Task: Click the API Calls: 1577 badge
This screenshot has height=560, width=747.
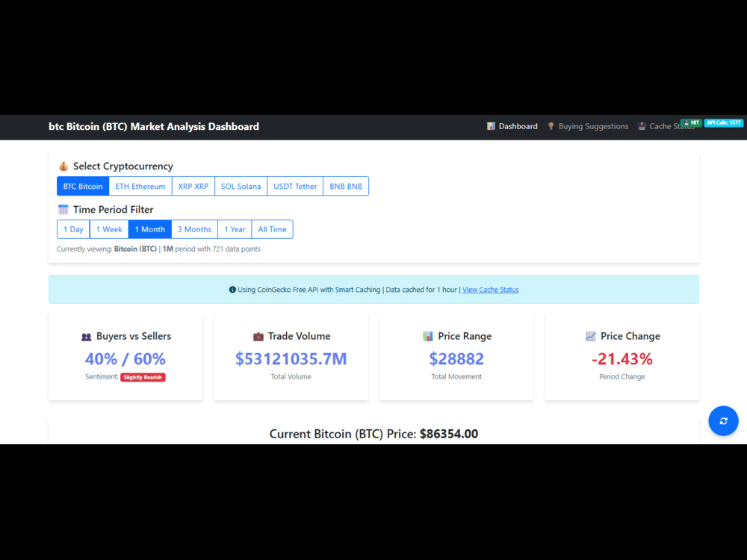Action: pyautogui.click(x=724, y=123)
